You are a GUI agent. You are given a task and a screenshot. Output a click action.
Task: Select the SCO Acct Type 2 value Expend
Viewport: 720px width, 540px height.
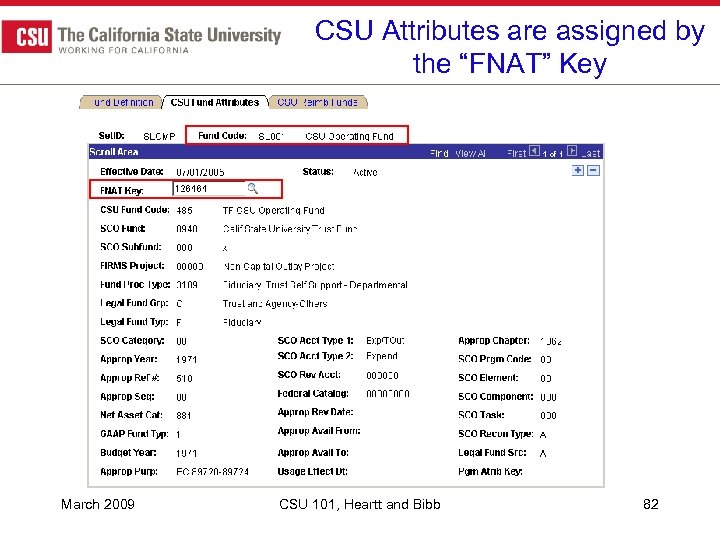click(382, 356)
